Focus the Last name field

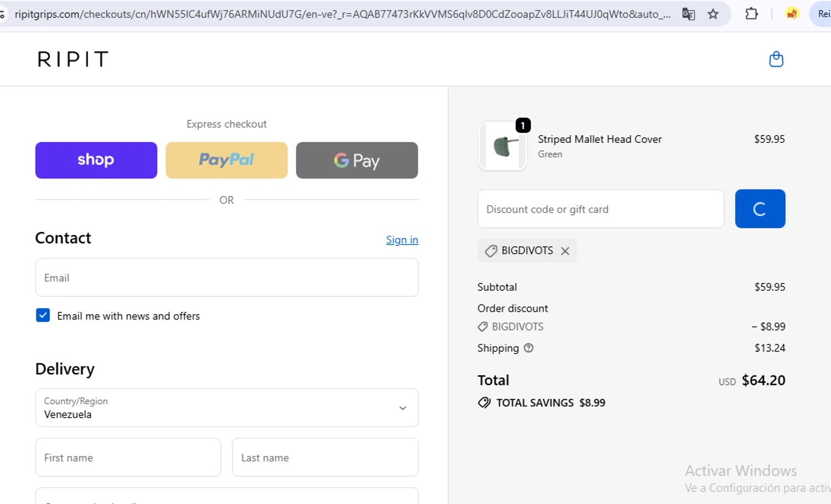click(325, 457)
